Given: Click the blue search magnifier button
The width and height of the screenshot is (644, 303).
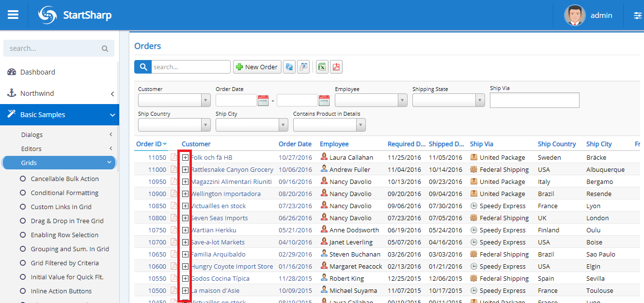Looking at the screenshot, I should [142, 67].
